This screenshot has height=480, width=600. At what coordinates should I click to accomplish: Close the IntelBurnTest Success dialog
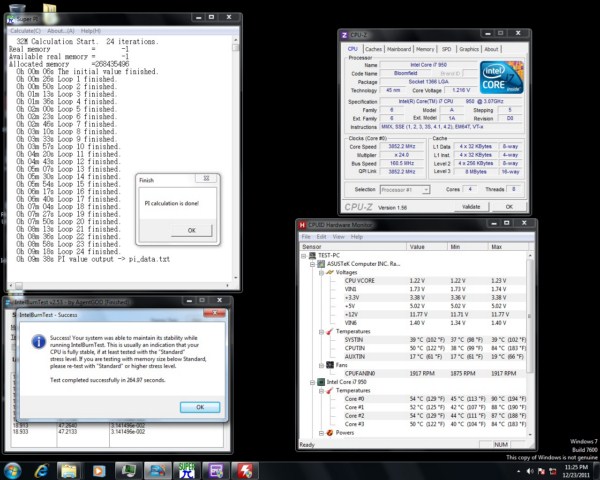click(x=214, y=313)
